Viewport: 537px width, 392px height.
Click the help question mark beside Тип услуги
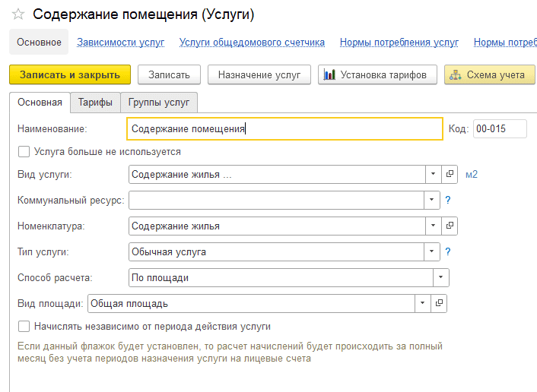pyautogui.click(x=449, y=252)
